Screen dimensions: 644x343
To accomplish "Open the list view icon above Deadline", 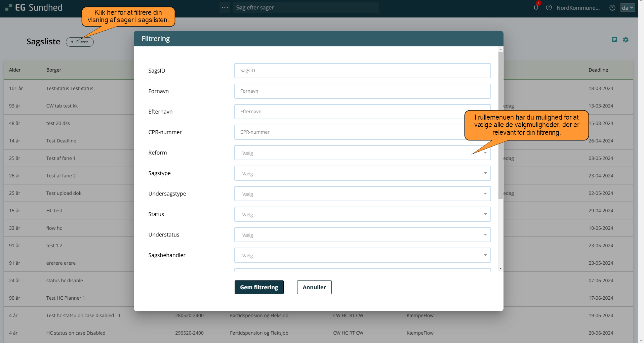I will pyautogui.click(x=614, y=40).
